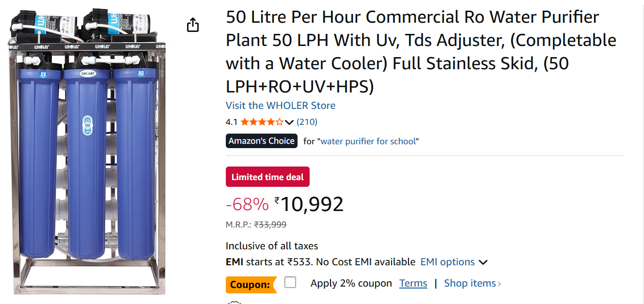The image size is (644, 304).
Task: Tick the 2% coupon checkbox
Action: point(290,283)
